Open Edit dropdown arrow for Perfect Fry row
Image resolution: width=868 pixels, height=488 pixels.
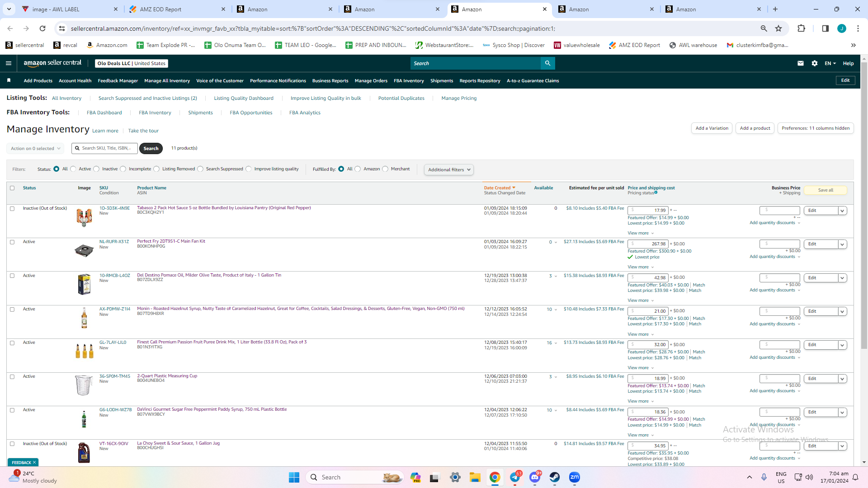point(842,244)
